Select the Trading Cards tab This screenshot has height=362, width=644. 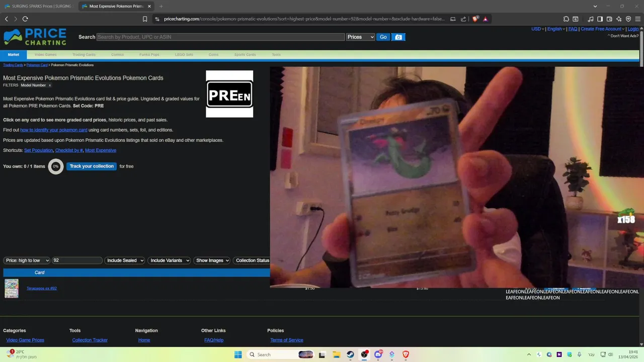pyautogui.click(x=84, y=55)
